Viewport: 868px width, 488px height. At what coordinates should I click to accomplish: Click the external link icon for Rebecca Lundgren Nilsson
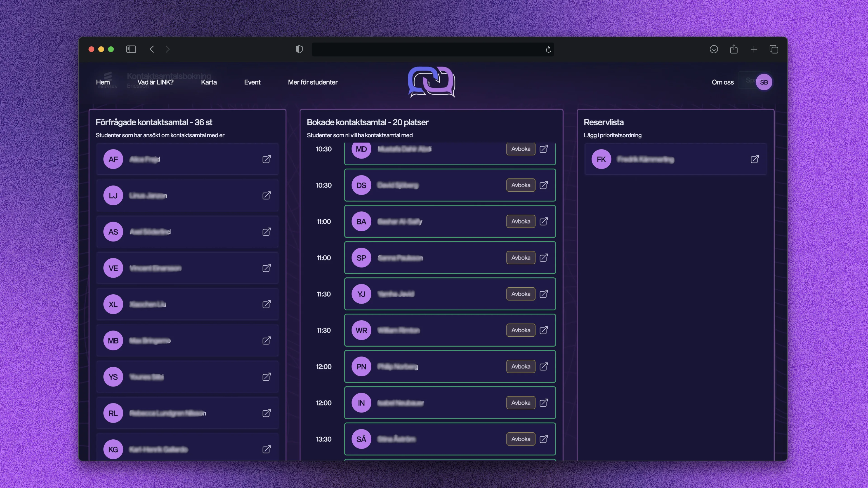(267, 413)
